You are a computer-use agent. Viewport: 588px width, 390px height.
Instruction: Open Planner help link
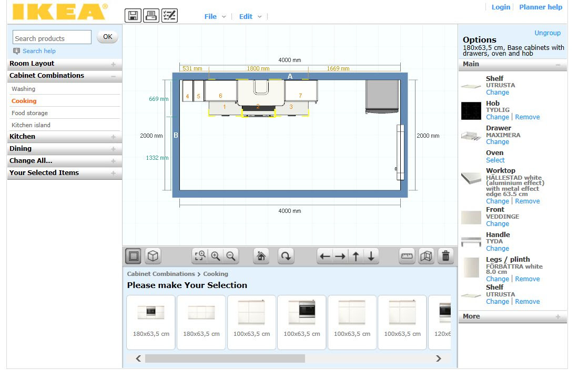540,7
